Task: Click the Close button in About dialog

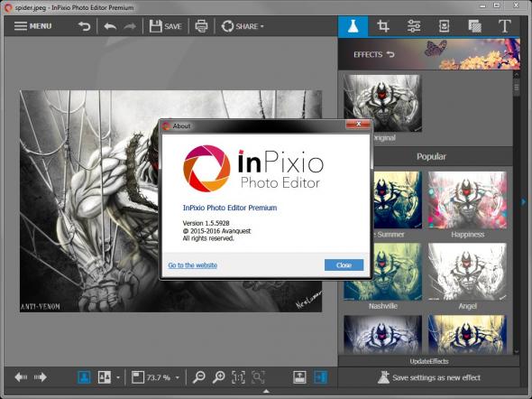Action: 344,264
